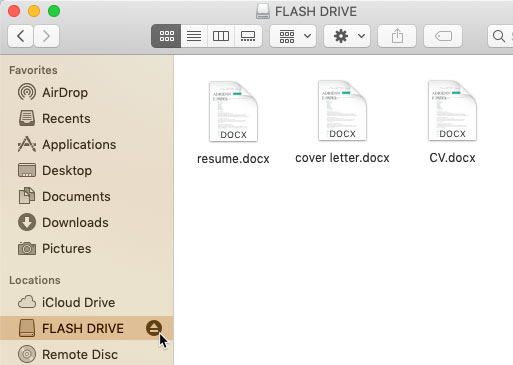Viewport: 513px width, 365px height.
Task: Eject the FLASH DRIVE
Action: (154, 328)
